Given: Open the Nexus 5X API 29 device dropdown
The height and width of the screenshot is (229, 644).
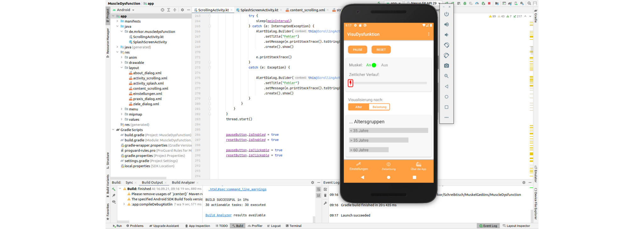Looking at the screenshot, I should coord(423,3).
